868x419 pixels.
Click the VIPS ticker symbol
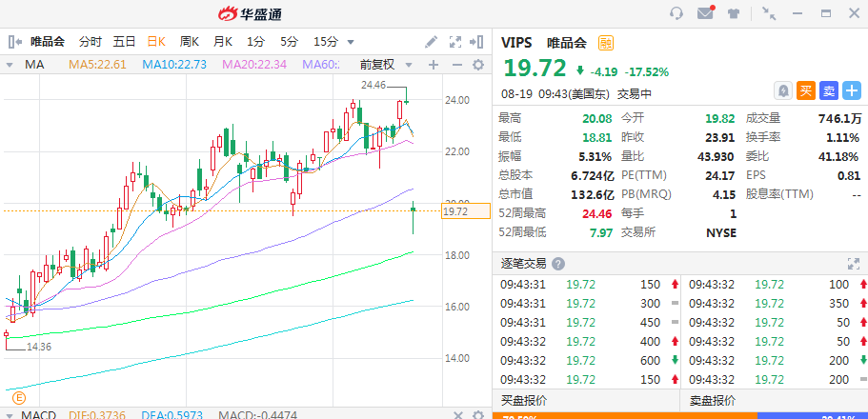[516, 43]
